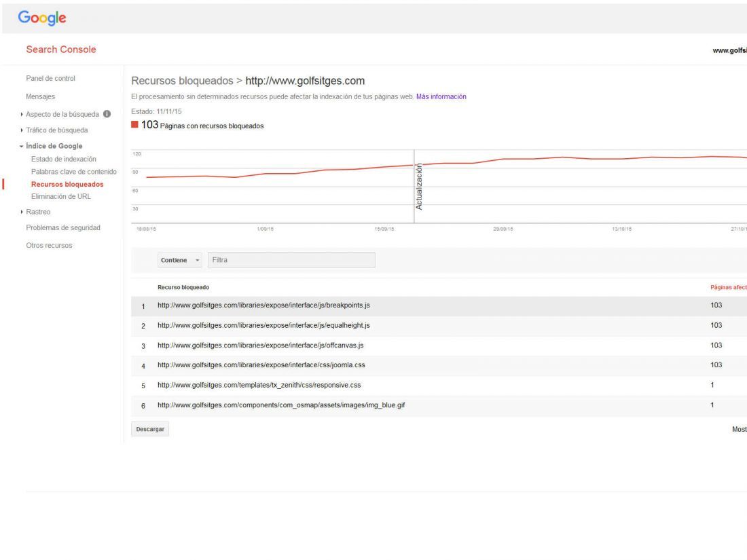747x560 pixels.
Task: Expand the Rastreo section
Action: pyautogui.click(x=37, y=212)
